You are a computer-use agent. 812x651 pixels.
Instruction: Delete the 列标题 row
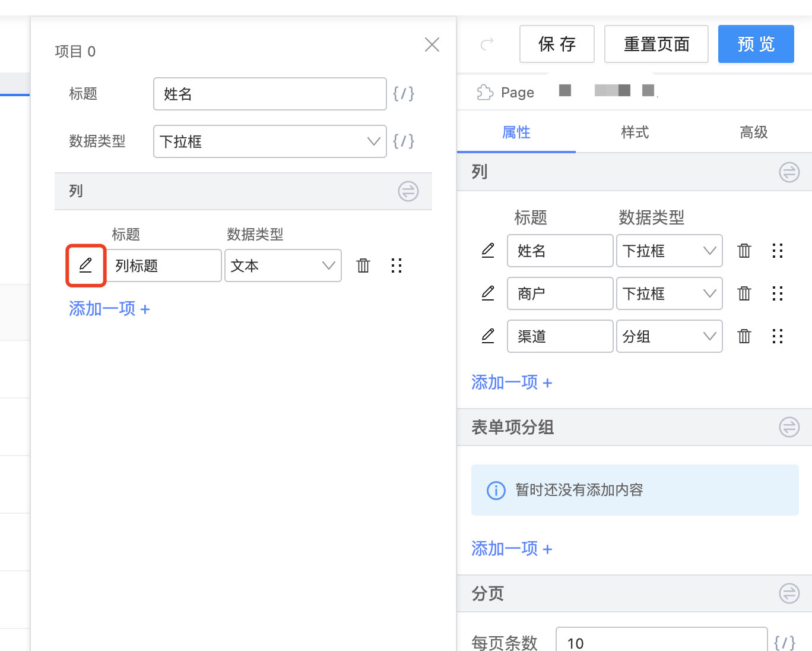tap(363, 266)
